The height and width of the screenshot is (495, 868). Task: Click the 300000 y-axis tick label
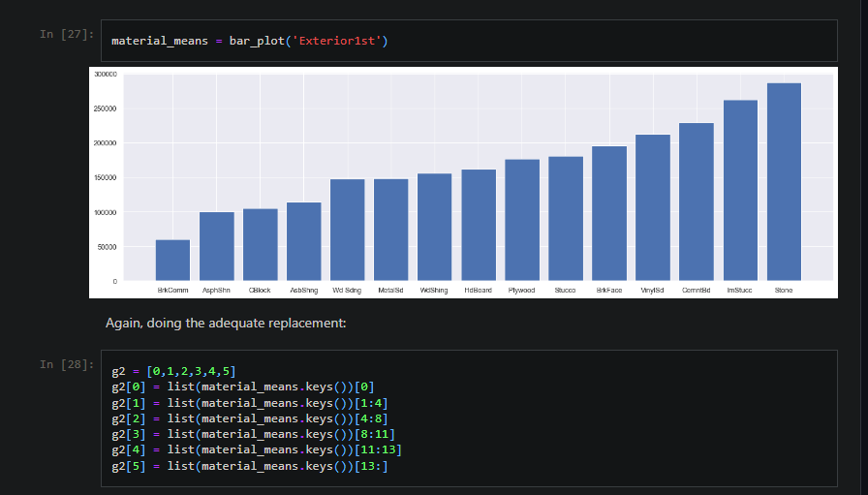point(106,75)
